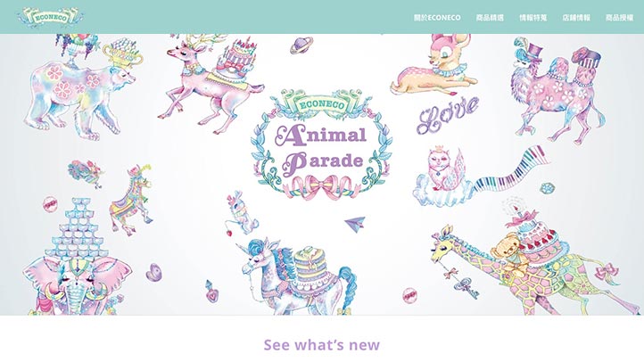Open the 關於ECONECO menu item
This screenshot has height=362, width=644.
pos(437,18)
